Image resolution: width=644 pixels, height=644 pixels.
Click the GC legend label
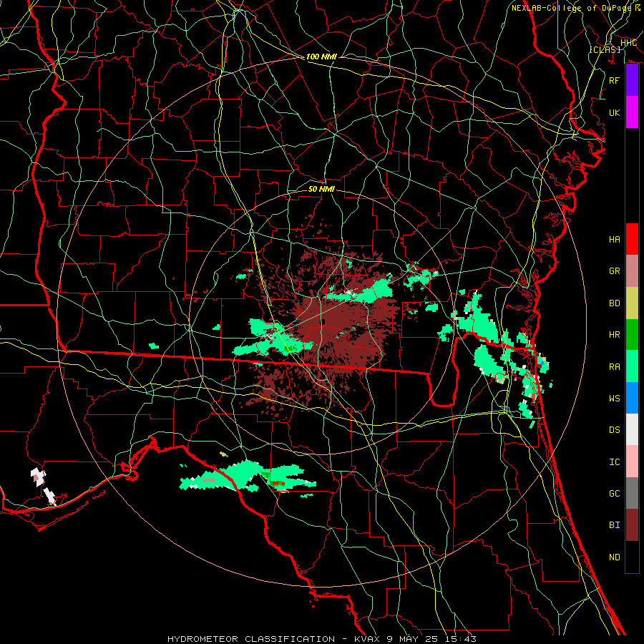tap(615, 494)
